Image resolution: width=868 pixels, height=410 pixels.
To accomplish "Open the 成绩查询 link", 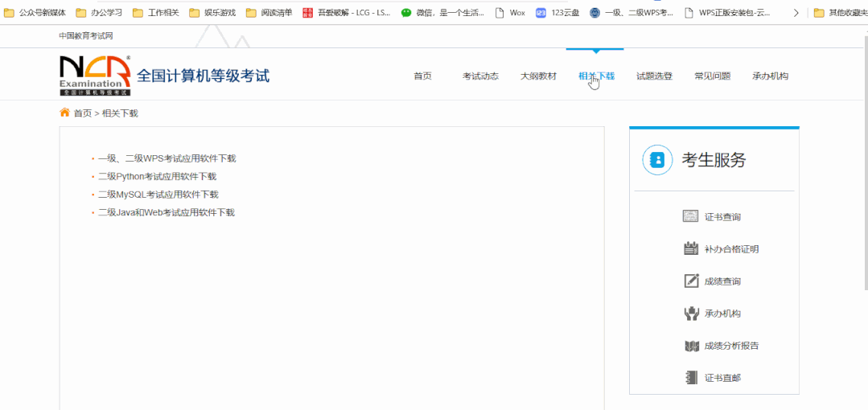I will (722, 281).
